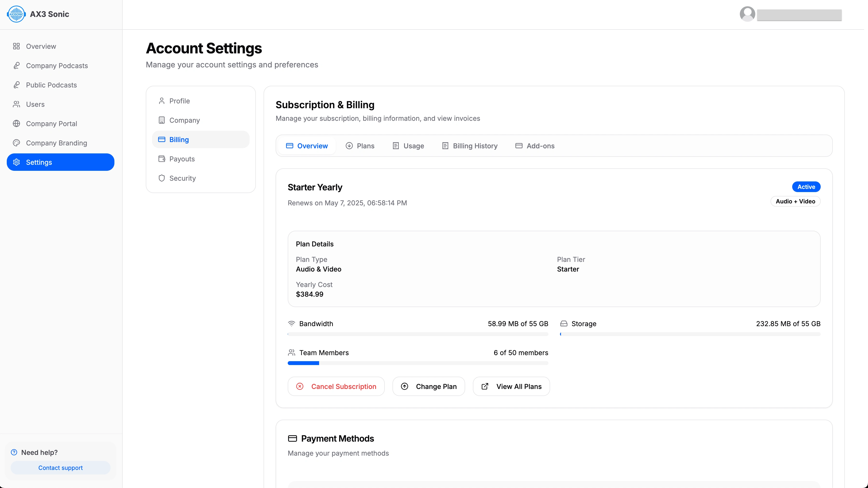Click the Billing History receipt icon

(445, 146)
